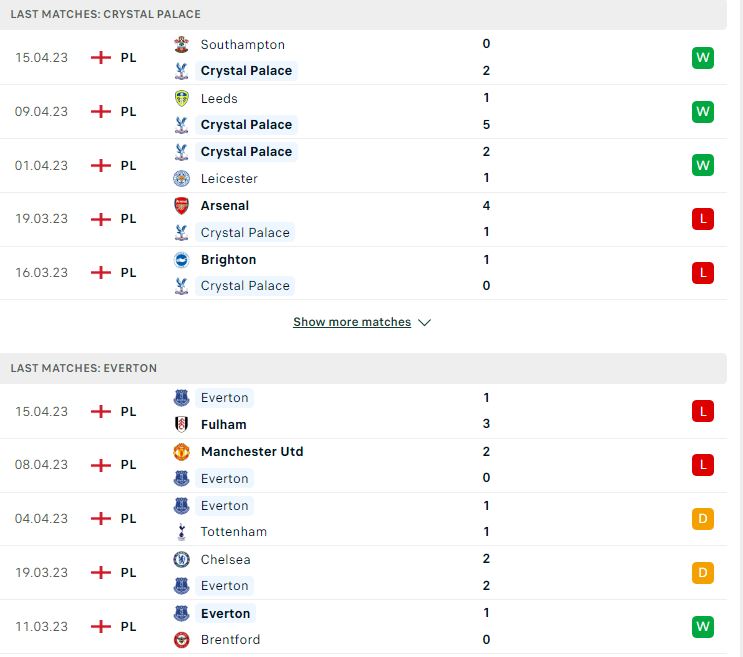Click the Brentford club crest icon
Screen dimensions: 743x657
[x=181, y=640]
